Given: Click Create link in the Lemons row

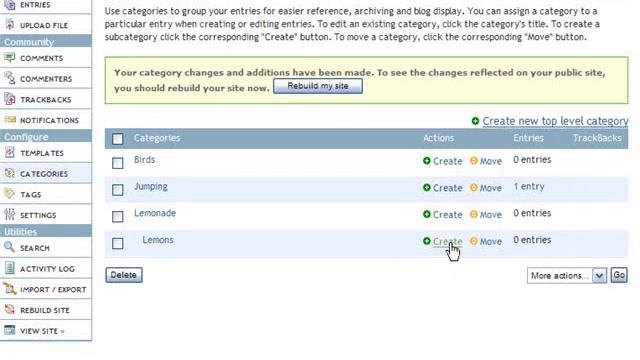Looking at the screenshot, I should [x=447, y=242].
